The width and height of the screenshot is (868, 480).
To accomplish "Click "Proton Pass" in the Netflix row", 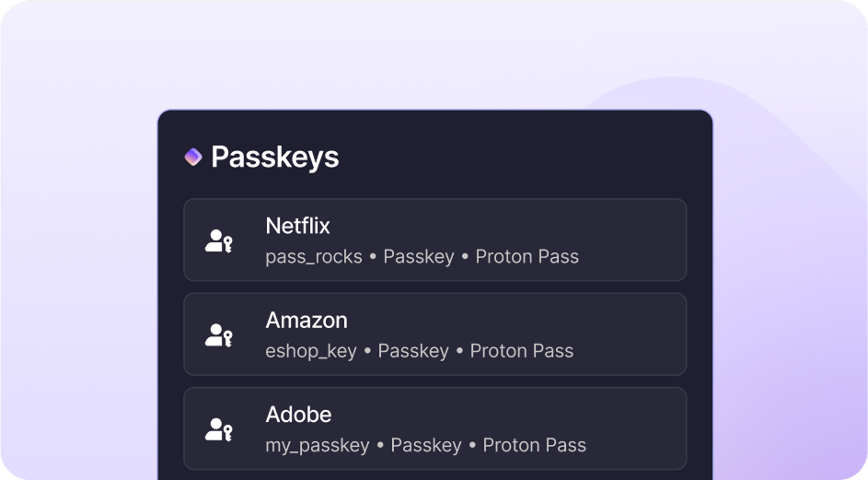I will (x=527, y=257).
